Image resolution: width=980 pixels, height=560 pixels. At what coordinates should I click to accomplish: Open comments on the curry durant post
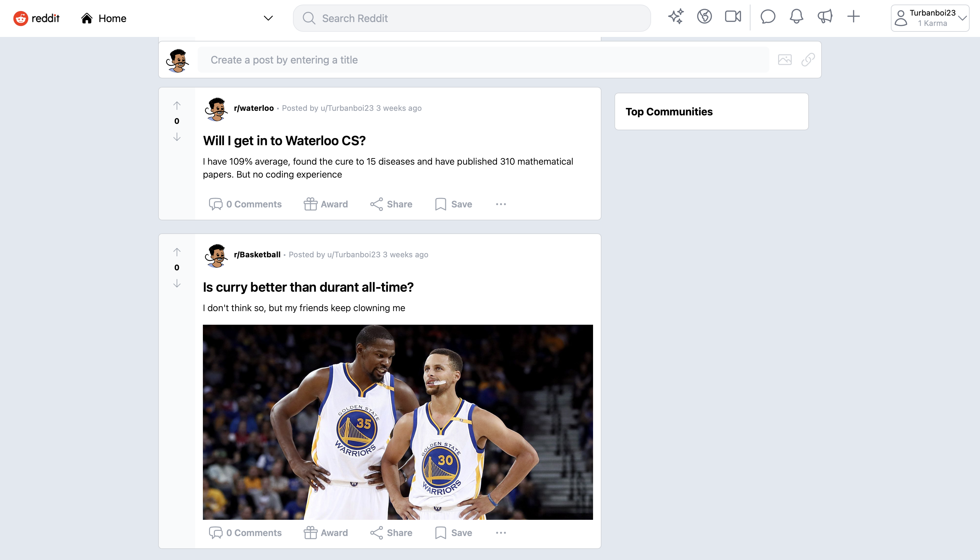[245, 533]
